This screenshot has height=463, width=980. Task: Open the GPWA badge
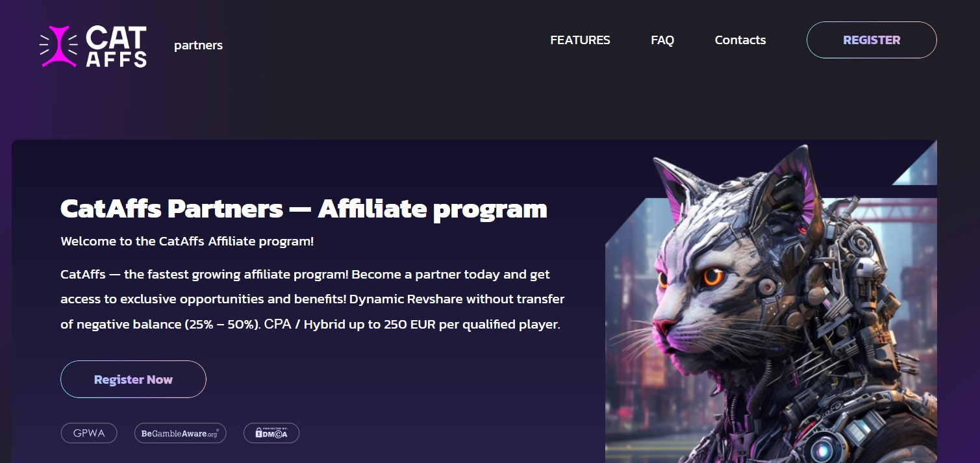click(89, 433)
